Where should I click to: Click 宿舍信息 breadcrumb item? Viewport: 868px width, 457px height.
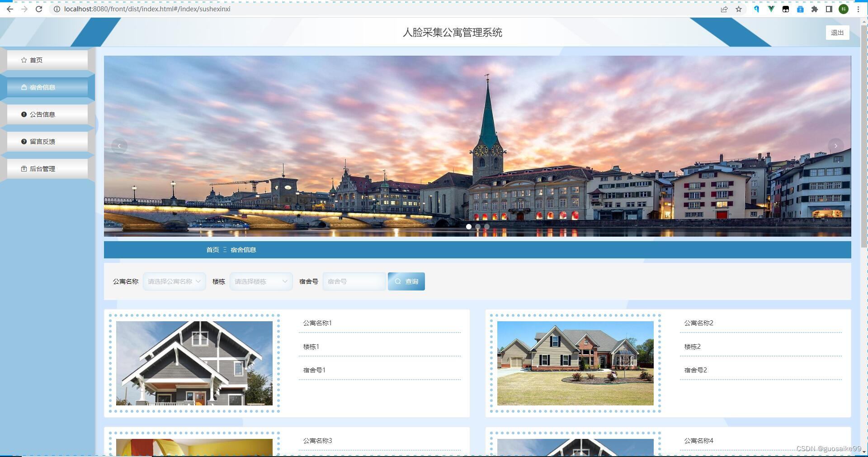(x=243, y=250)
